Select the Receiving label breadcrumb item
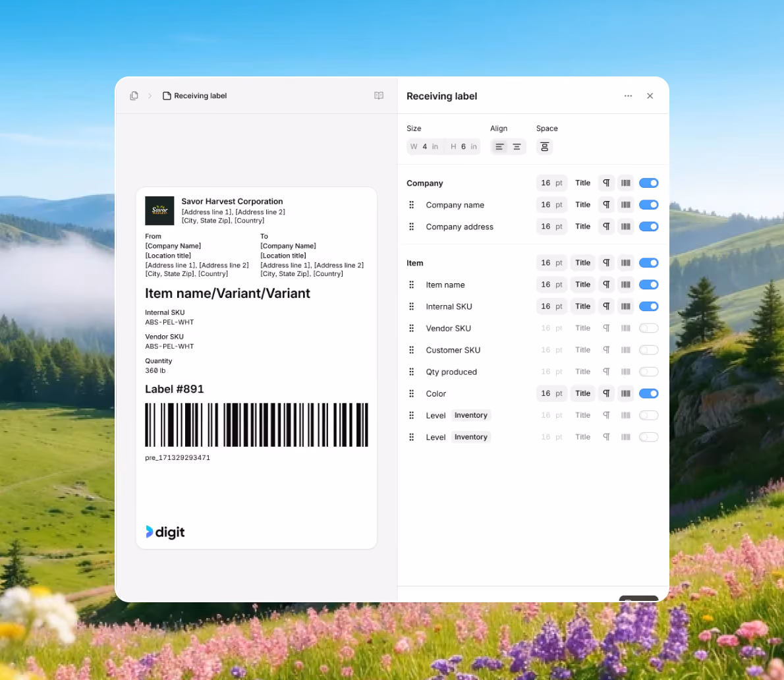The height and width of the screenshot is (680, 784). 195,96
